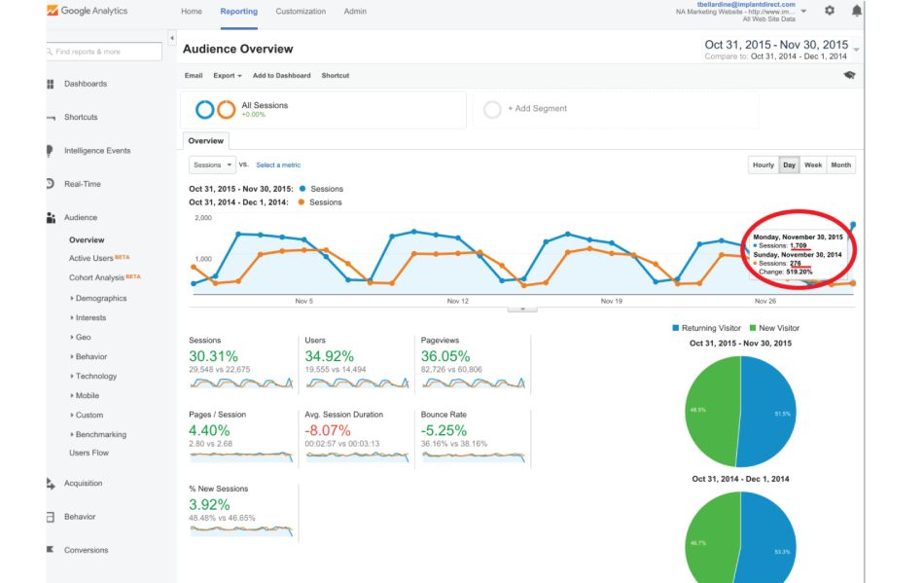This screenshot has width=924, height=583.
Task: Switch chart granularity to Month
Action: [x=840, y=164]
